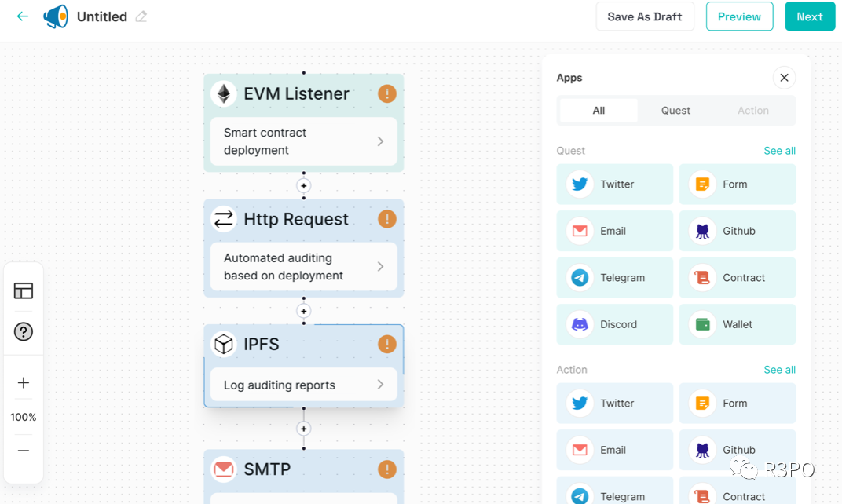Click the layout panel icon in left toolbar
The image size is (842, 504).
(23, 291)
